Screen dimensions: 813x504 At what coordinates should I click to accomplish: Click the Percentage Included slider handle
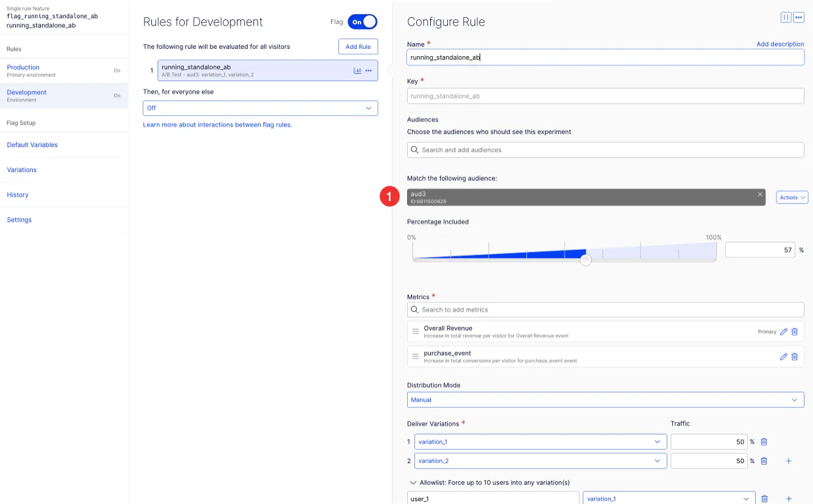[x=586, y=260]
